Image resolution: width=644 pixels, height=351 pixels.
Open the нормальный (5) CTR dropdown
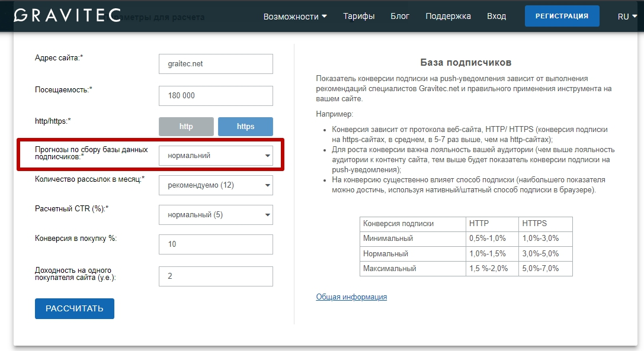pos(216,215)
